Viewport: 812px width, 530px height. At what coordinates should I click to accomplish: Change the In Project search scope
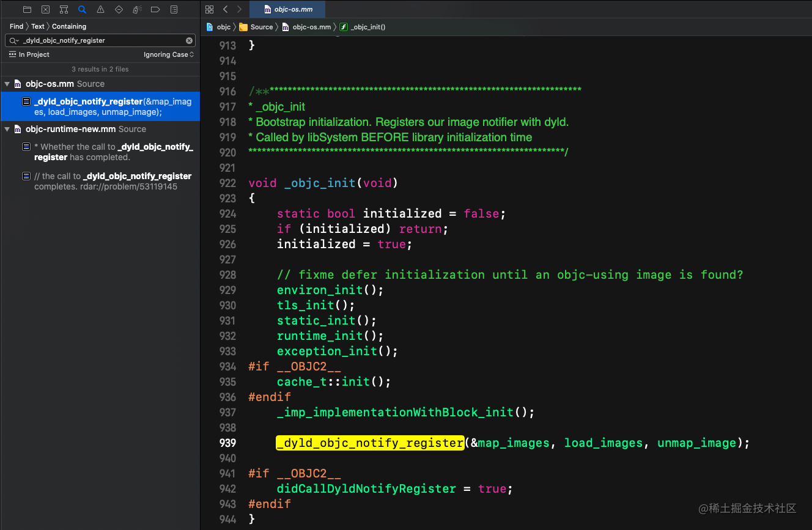pyautogui.click(x=29, y=54)
